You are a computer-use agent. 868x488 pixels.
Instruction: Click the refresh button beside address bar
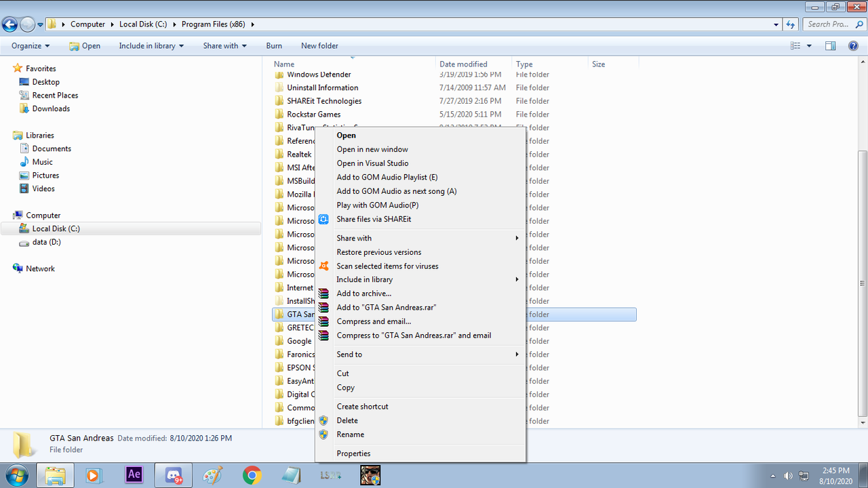click(790, 24)
